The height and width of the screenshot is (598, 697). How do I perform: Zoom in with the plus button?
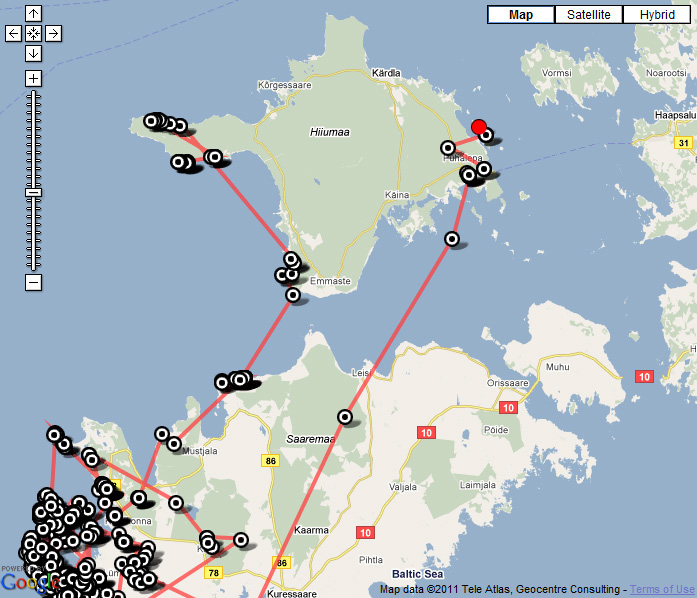(33, 78)
